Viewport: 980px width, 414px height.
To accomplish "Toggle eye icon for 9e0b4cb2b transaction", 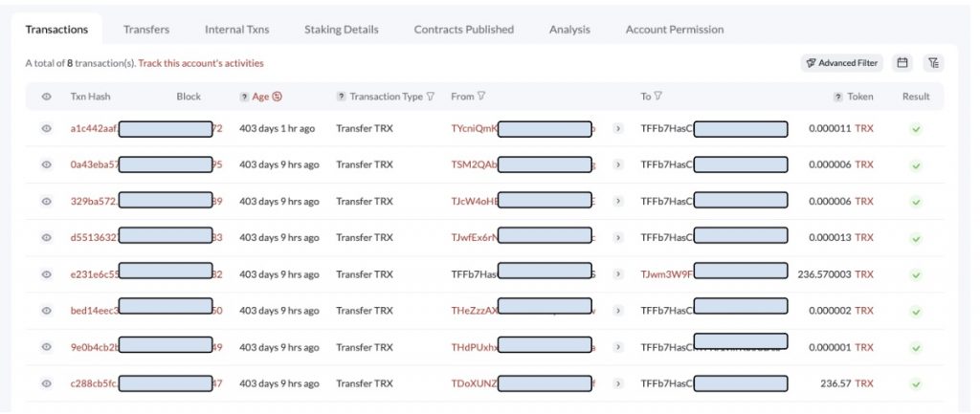I will pos(46,347).
